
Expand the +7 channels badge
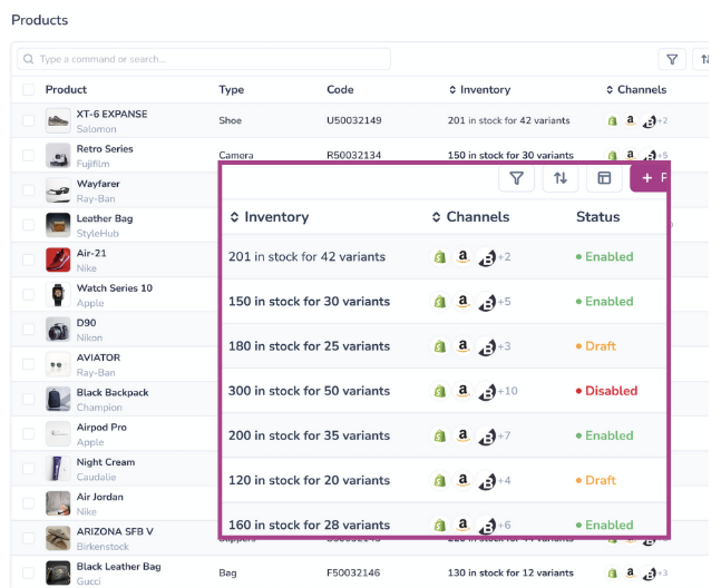click(x=504, y=435)
